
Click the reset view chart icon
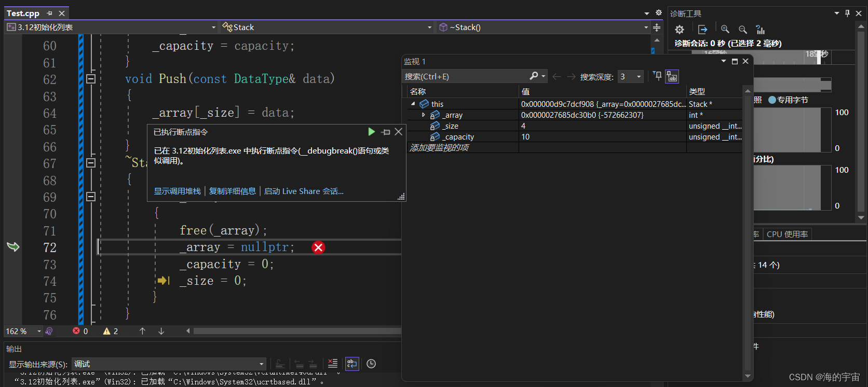[761, 30]
